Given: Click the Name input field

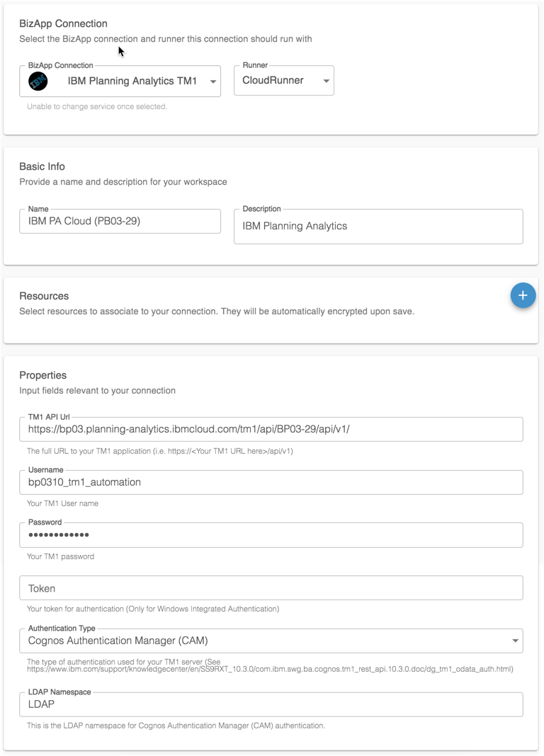Looking at the screenshot, I should tap(120, 222).
